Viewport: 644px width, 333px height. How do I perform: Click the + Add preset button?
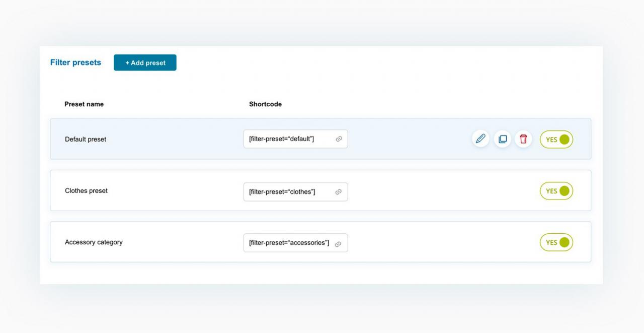point(145,62)
